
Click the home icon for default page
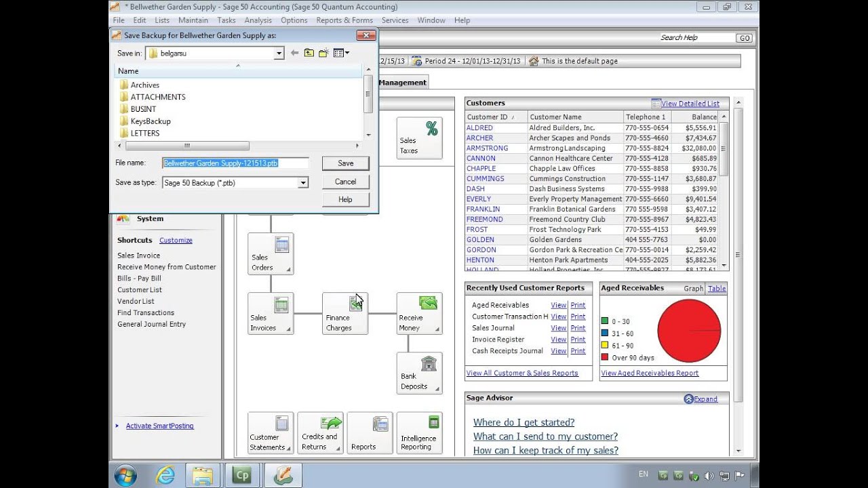click(x=534, y=61)
